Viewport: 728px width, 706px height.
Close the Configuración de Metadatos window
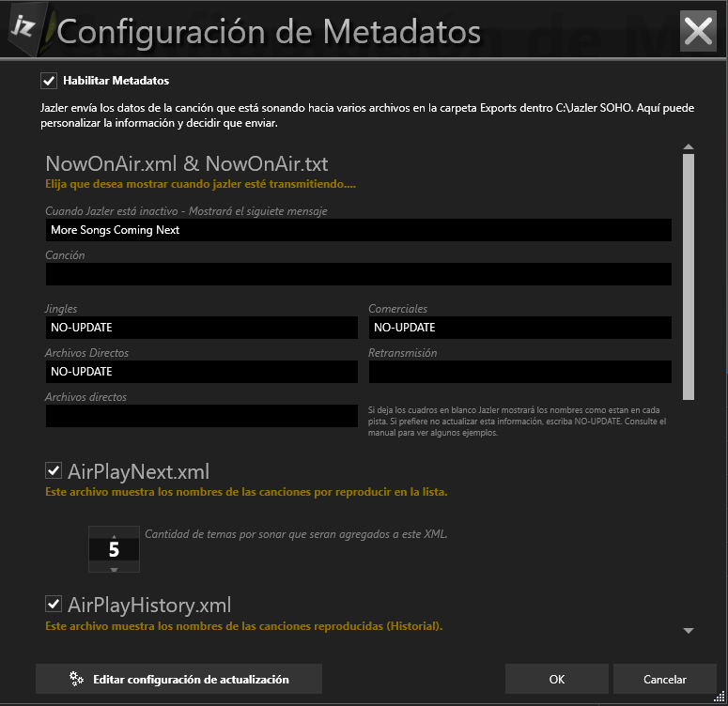699,31
